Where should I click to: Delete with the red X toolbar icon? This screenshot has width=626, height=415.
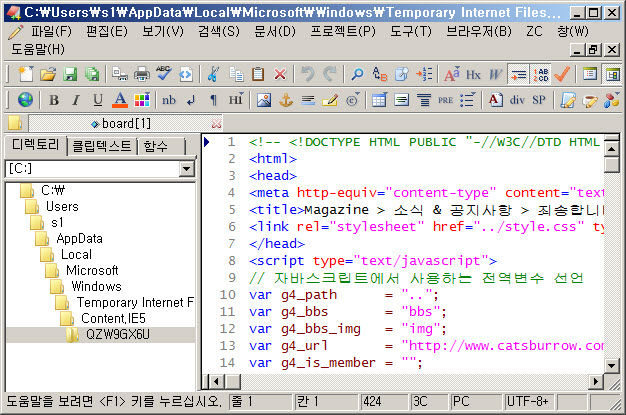pyautogui.click(x=280, y=74)
